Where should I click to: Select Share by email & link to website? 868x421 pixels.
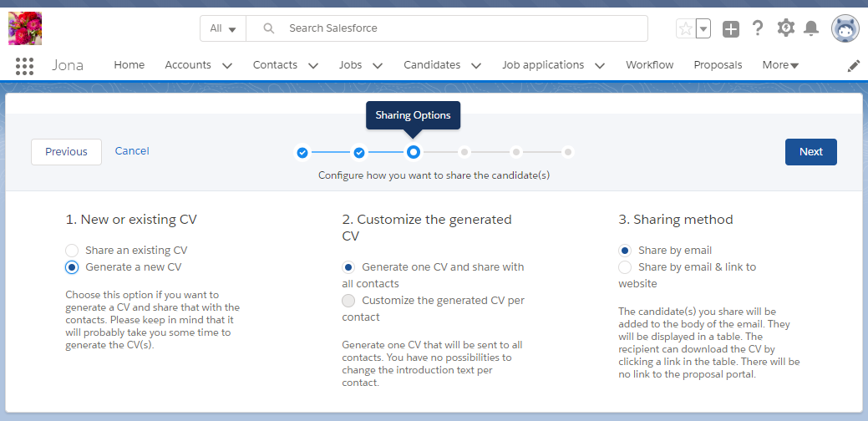(x=625, y=267)
